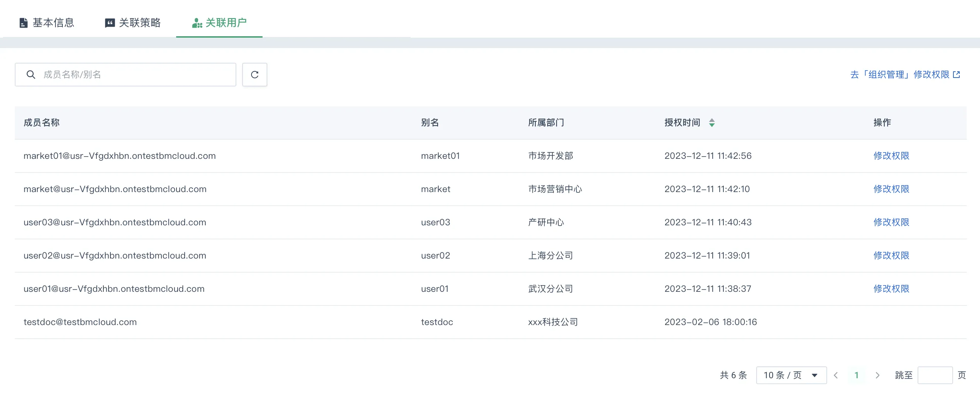This screenshot has width=980, height=393.
Task: Click the 授权时间 column header
Action: click(x=682, y=123)
